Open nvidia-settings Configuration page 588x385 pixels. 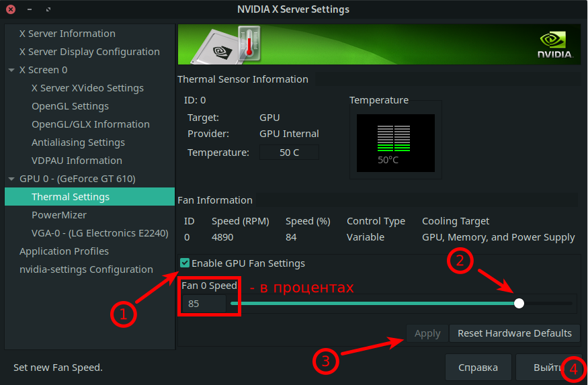point(86,269)
